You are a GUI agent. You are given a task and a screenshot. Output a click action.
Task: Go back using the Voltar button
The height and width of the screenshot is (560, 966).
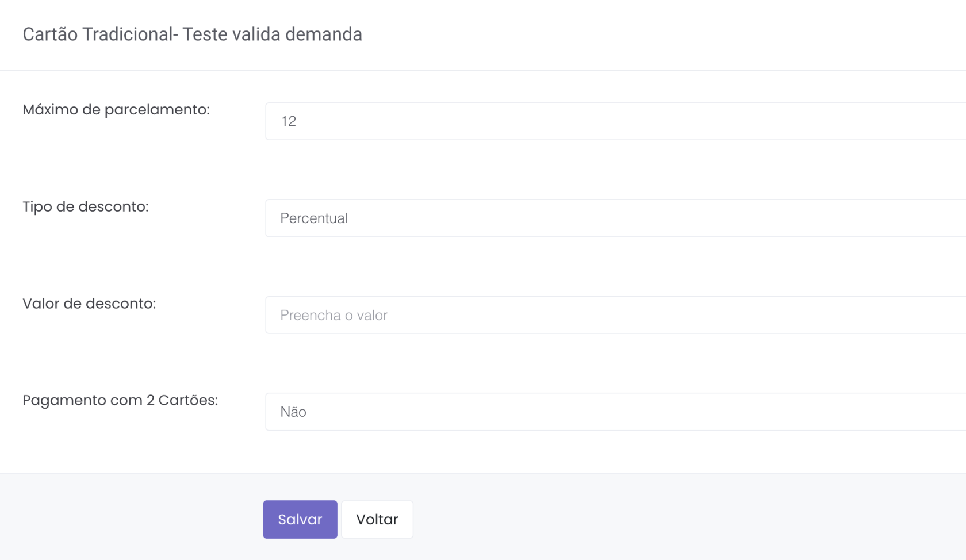coord(377,519)
